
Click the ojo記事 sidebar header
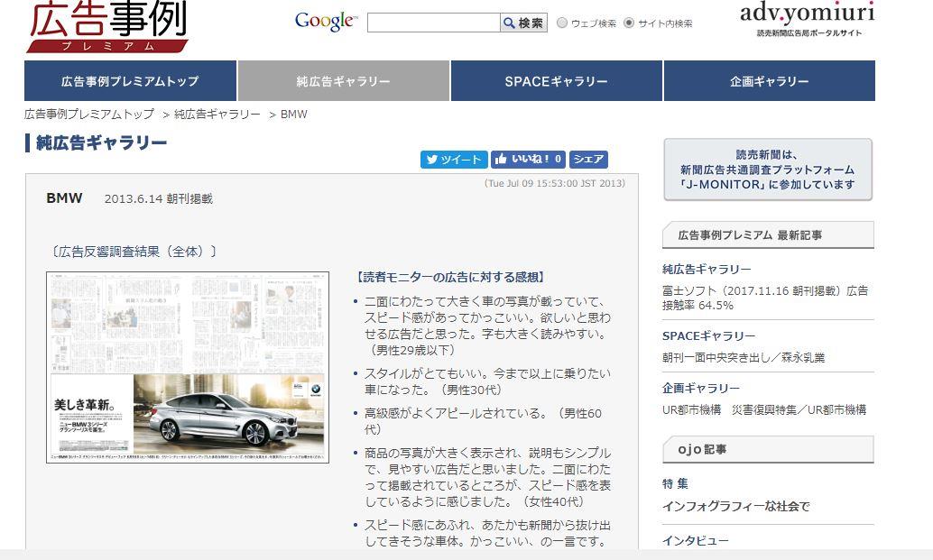[x=768, y=449]
